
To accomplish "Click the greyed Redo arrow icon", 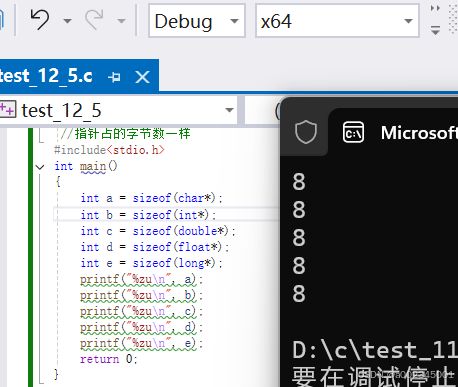I will click(94, 20).
